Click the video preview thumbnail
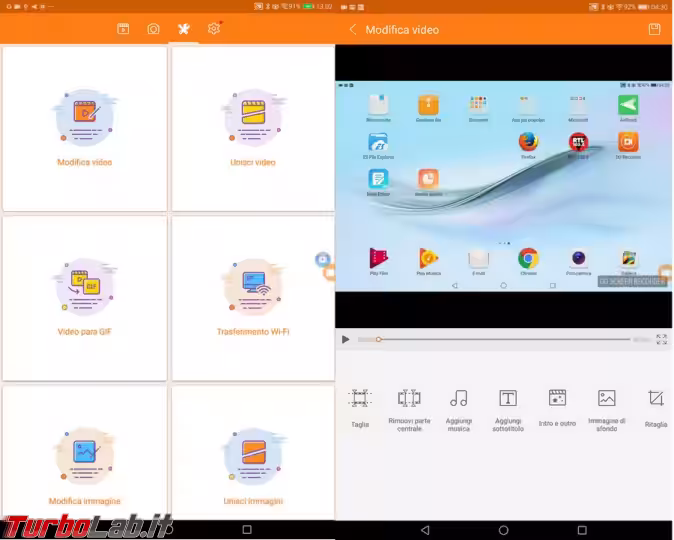Screen dimensions: 674x540 point(503,186)
